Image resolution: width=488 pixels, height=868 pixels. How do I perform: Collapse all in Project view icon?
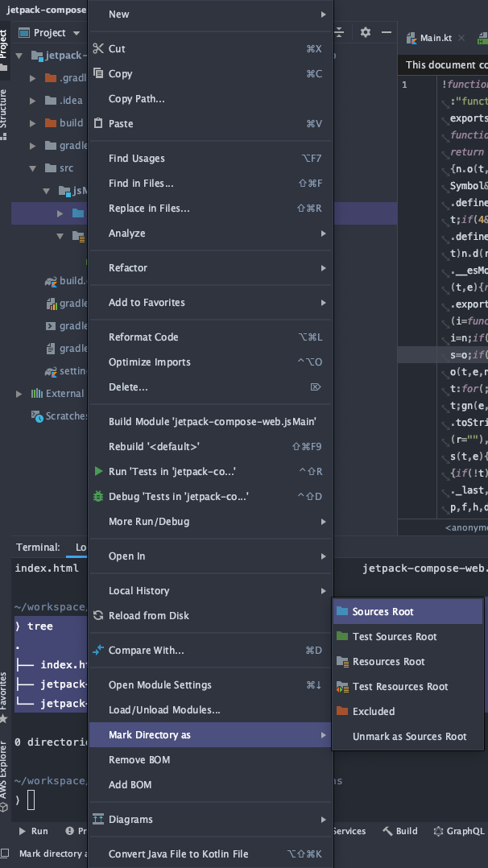coord(339,32)
